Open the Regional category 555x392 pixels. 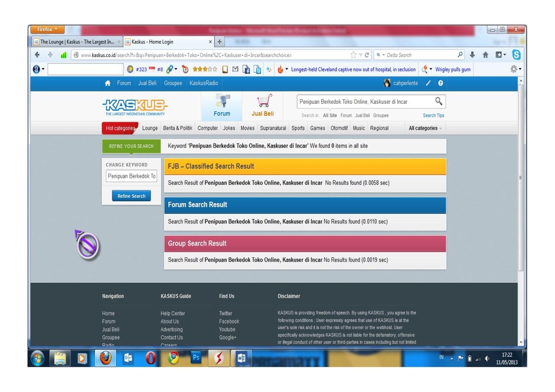379,128
